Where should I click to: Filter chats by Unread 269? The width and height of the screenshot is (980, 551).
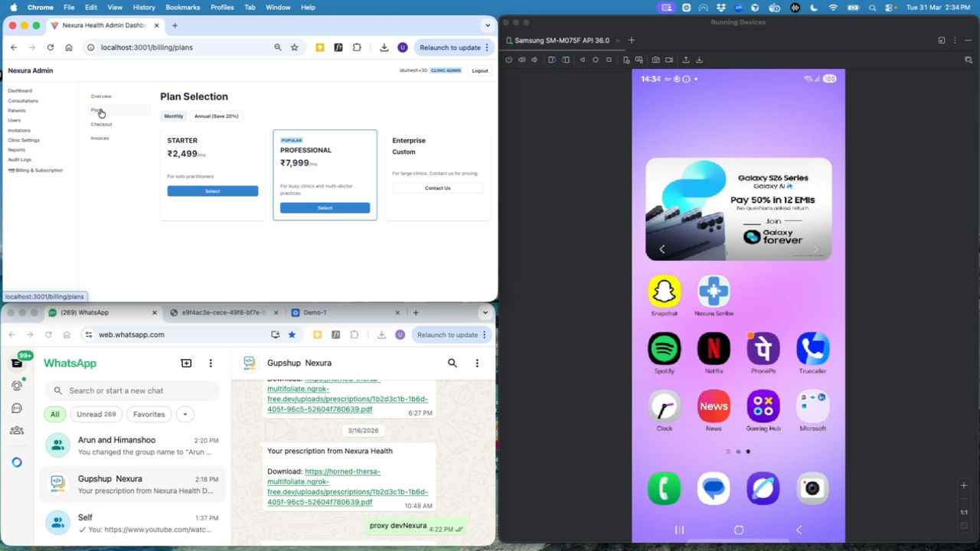tap(96, 414)
